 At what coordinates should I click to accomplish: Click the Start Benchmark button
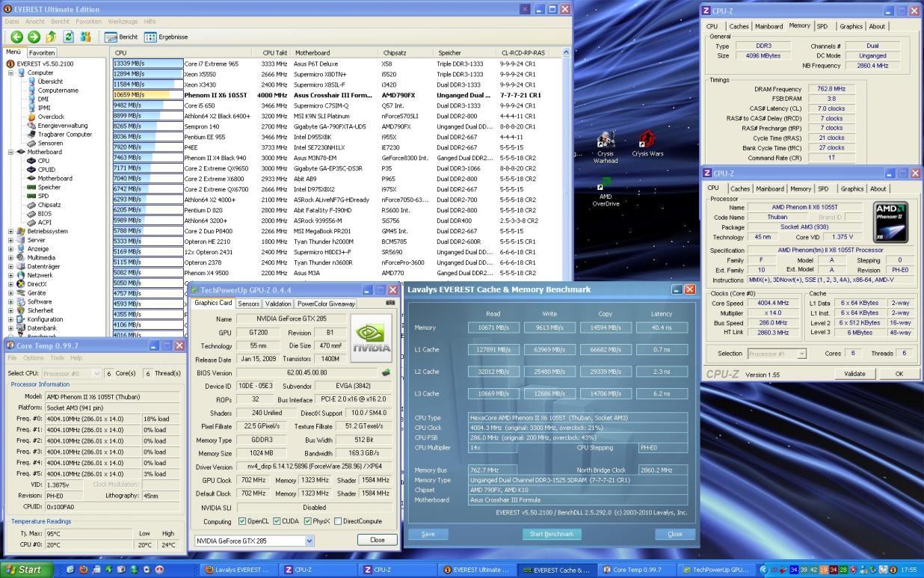(551, 534)
